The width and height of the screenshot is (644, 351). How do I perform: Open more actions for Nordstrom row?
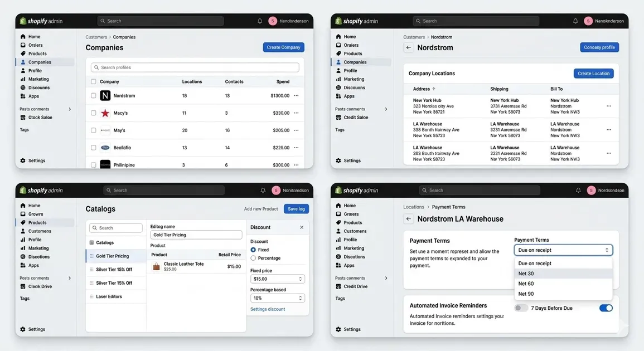click(296, 96)
